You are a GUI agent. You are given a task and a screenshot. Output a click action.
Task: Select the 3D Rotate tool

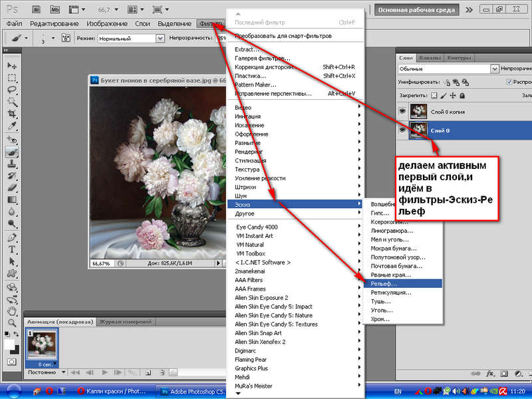(x=12, y=287)
